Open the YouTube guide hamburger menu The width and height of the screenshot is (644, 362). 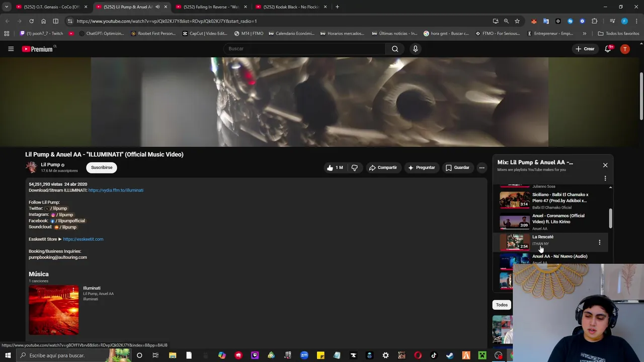pyautogui.click(x=11, y=49)
